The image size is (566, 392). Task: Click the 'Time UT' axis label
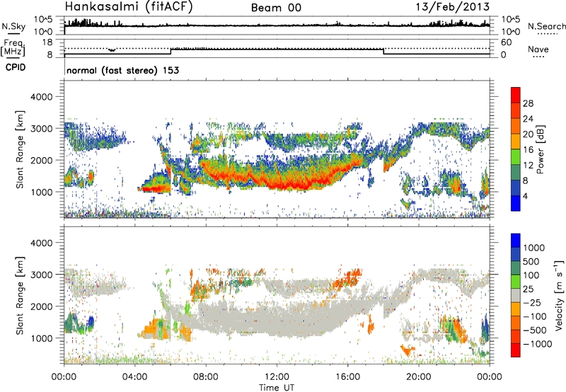tap(277, 388)
